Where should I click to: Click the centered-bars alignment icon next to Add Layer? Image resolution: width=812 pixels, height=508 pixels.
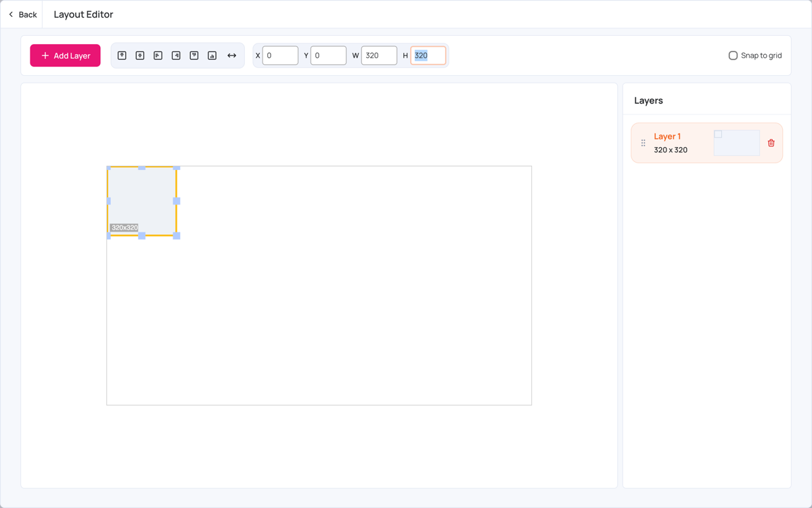coord(122,56)
